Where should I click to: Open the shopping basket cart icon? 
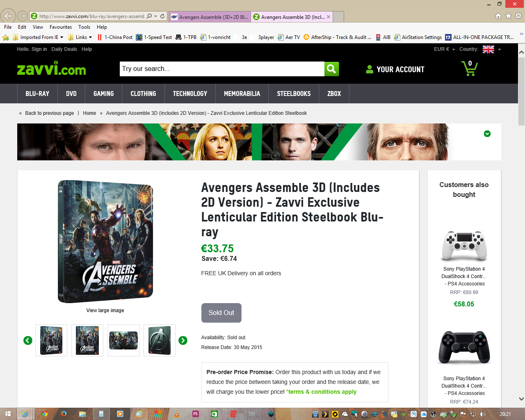click(470, 68)
